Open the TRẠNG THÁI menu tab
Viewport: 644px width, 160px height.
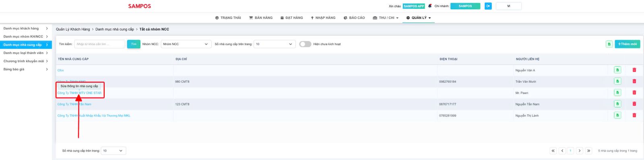[x=228, y=18]
